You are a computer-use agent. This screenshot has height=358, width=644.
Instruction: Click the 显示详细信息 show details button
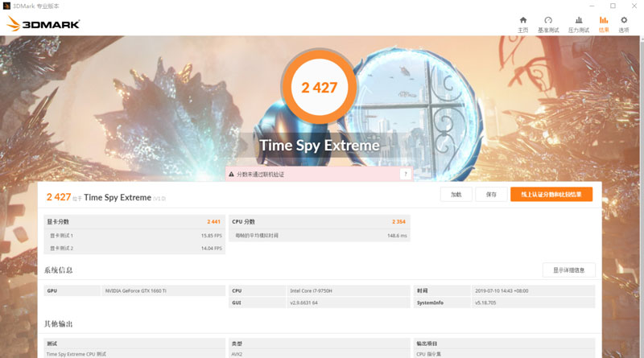click(x=569, y=270)
